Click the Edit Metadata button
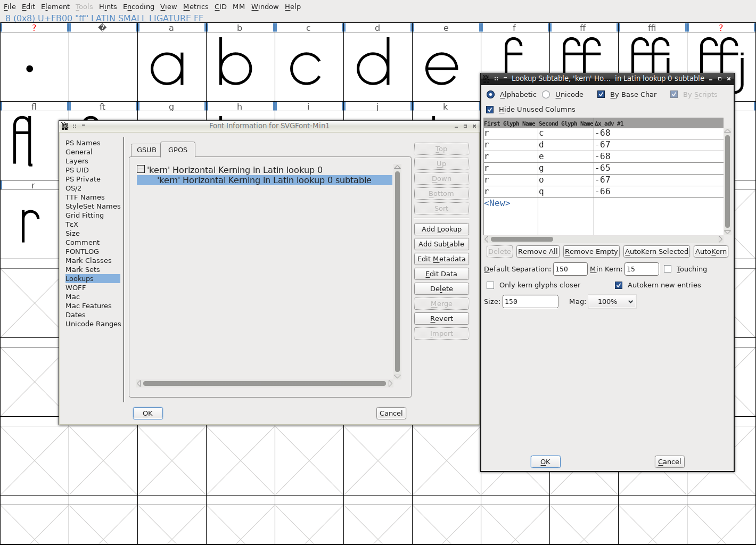 pos(441,259)
